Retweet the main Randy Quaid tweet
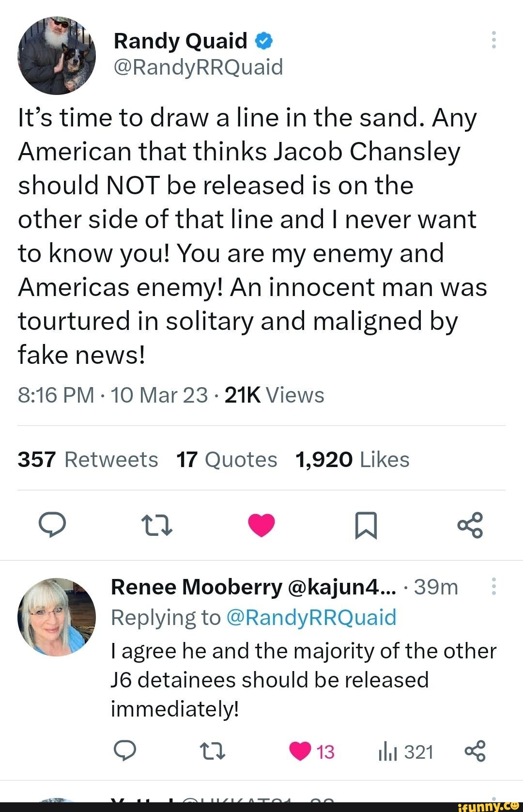Image resolution: width=523 pixels, height=812 pixels. (156, 526)
